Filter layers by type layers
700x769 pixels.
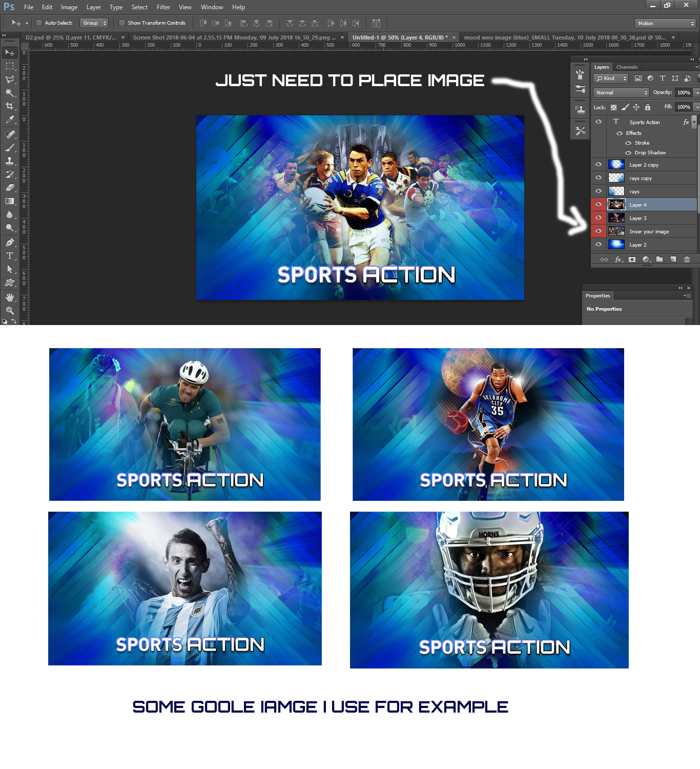[663, 78]
